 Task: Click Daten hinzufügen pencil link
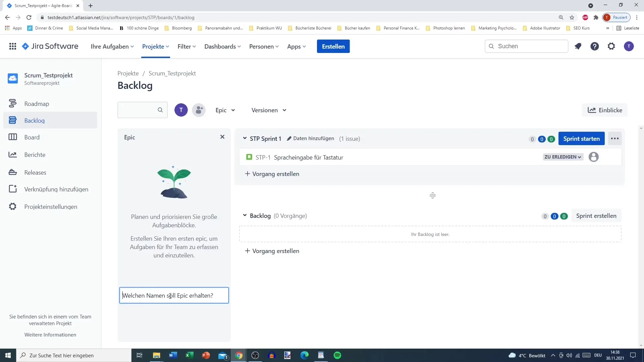click(x=310, y=138)
